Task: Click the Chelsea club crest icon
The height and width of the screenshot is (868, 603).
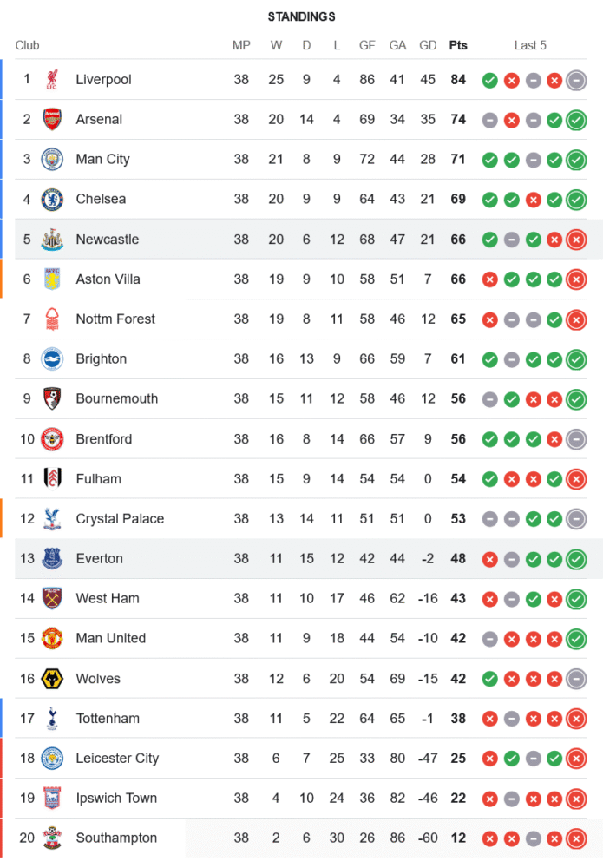Action: pos(53,200)
